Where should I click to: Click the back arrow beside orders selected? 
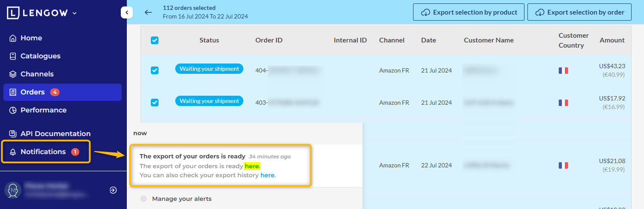click(148, 12)
